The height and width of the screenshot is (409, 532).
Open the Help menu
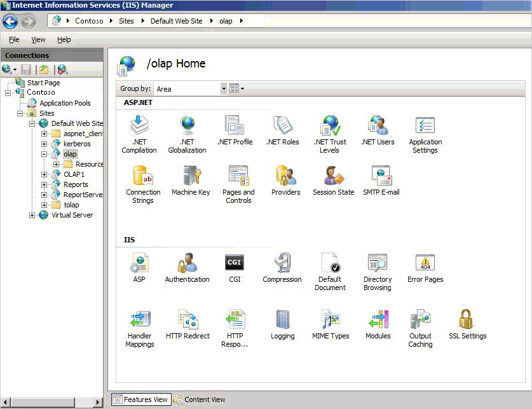pos(64,39)
